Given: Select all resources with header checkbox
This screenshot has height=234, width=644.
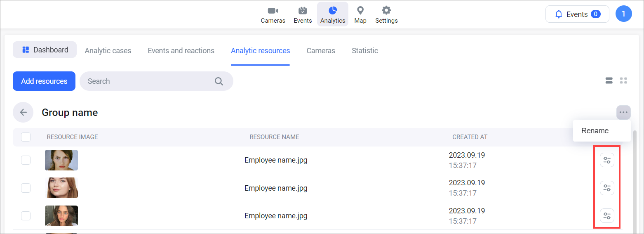Looking at the screenshot, I should tap(26, 137).
